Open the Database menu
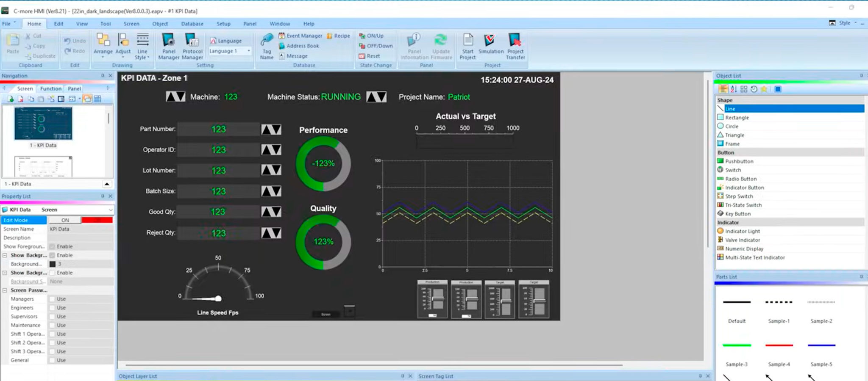Viewport: 868px width, 381px height. (192, 24)
